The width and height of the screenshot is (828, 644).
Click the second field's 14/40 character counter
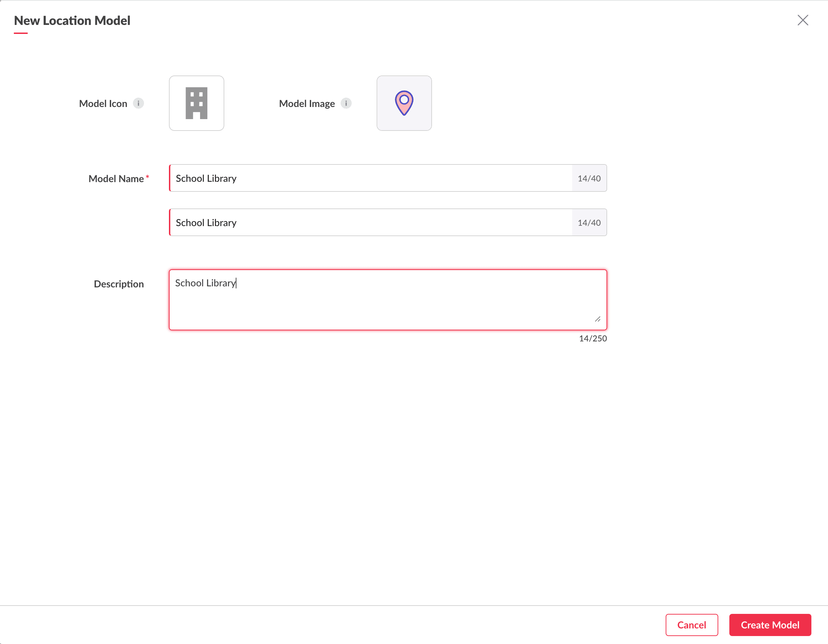(589, 223)
